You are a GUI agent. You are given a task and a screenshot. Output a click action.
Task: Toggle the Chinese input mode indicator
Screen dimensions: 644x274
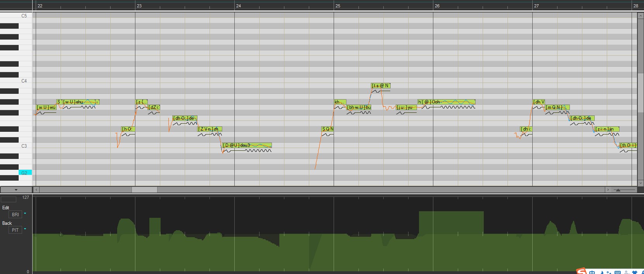coord(592,272)
